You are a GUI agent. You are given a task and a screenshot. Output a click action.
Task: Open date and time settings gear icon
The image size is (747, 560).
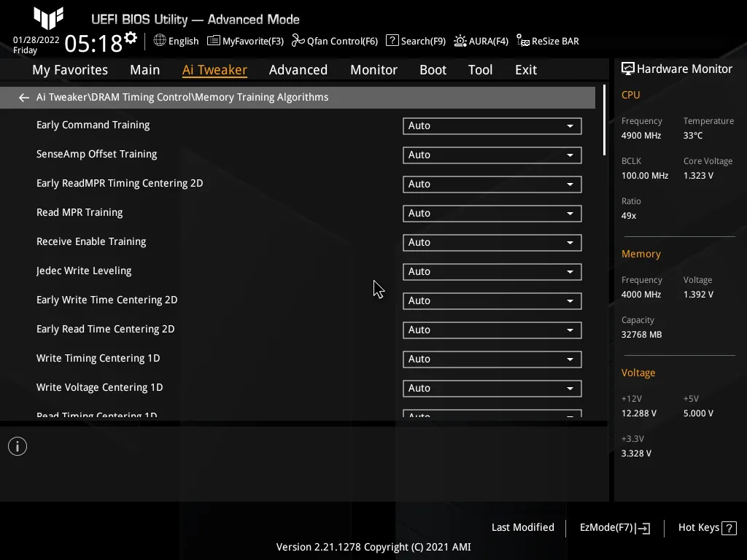(x=131, y=38)
